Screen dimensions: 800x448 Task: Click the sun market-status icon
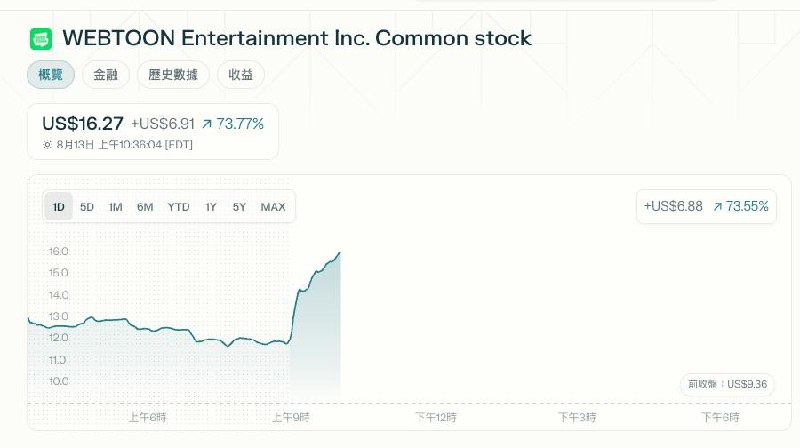pos(48,145)
